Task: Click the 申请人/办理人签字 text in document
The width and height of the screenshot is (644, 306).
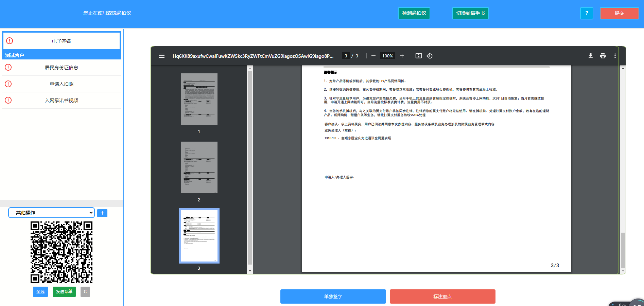Action: [x=339, y=177]
